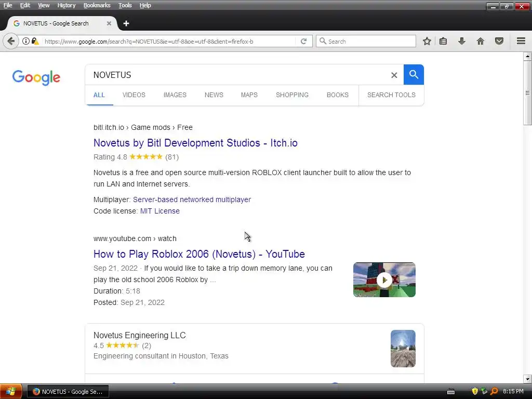
Task: Clear the Google search query X
Action: 394,75
